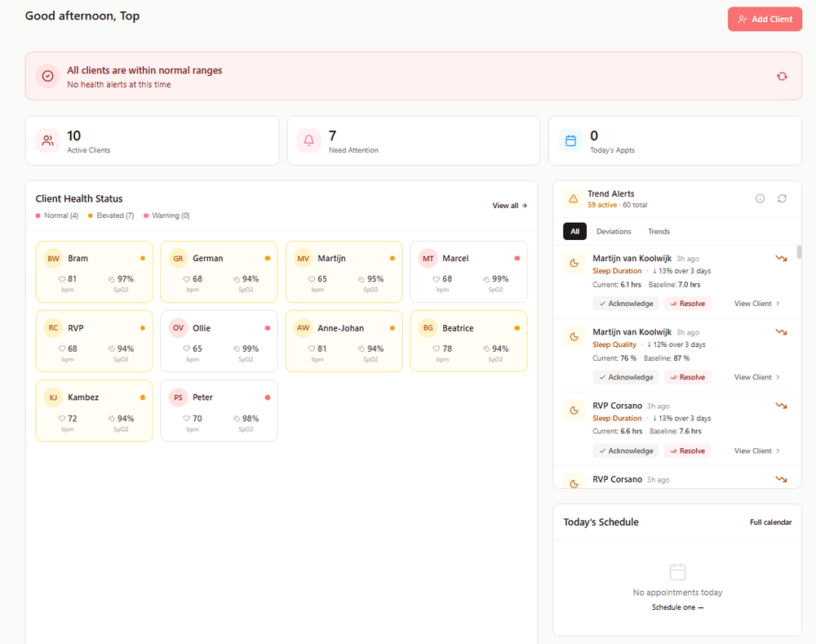Open the full client list via View all
816x644 pixels.
pyautogui.click(x=510, y=206)
